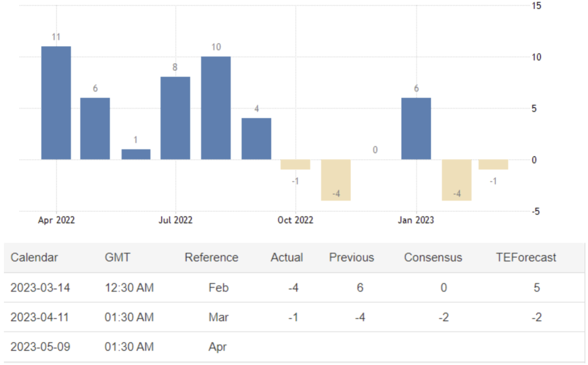Click the TEForecast column header
This screenshot has height=365, width=588.
tap(526, 258)
